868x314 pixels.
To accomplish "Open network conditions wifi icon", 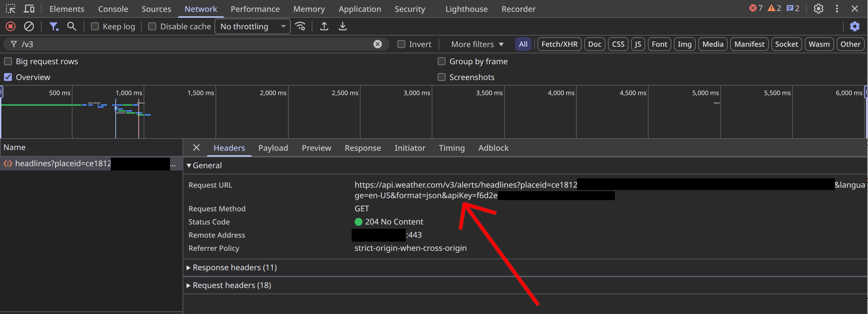I will click(300, 26).
